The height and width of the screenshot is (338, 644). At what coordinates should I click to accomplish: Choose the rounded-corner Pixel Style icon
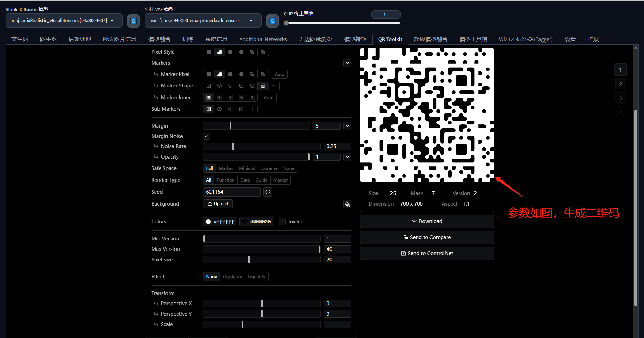tap(219, 52)
